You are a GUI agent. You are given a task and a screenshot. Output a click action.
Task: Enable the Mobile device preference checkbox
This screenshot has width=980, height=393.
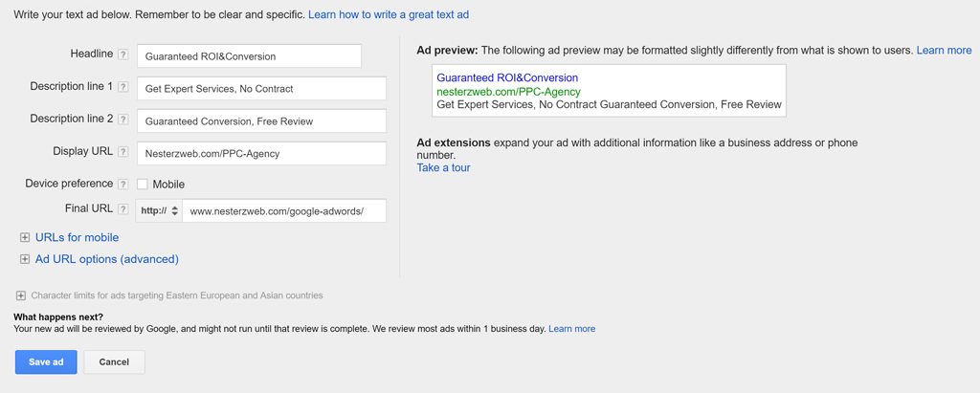[x=143, y=185]
